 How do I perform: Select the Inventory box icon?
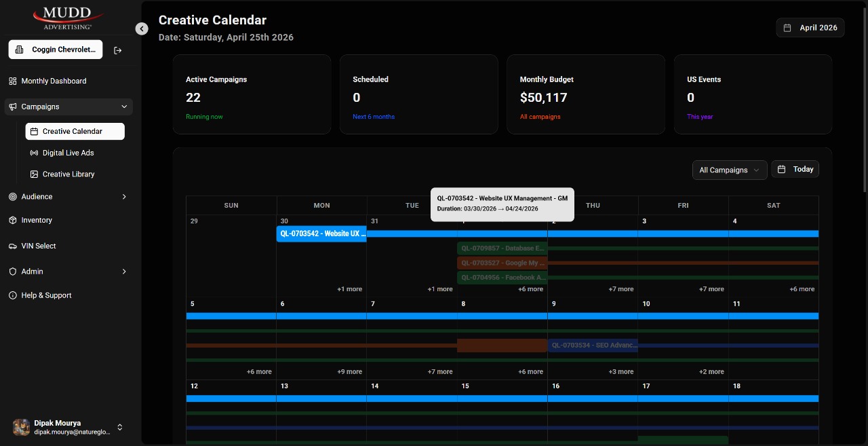12,220
